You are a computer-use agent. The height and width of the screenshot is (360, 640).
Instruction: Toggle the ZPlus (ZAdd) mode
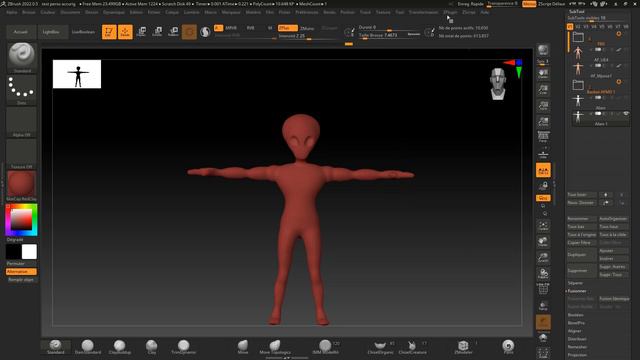coord(287,28)
